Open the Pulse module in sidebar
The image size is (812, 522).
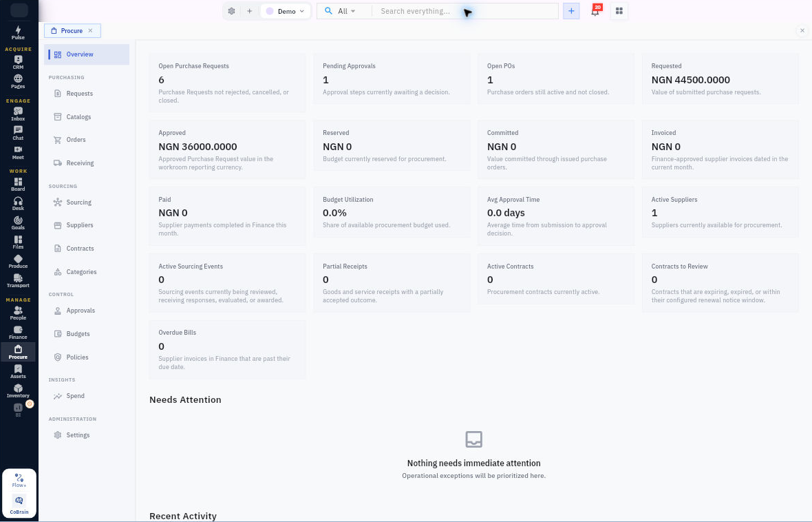(x=18, y=32)
